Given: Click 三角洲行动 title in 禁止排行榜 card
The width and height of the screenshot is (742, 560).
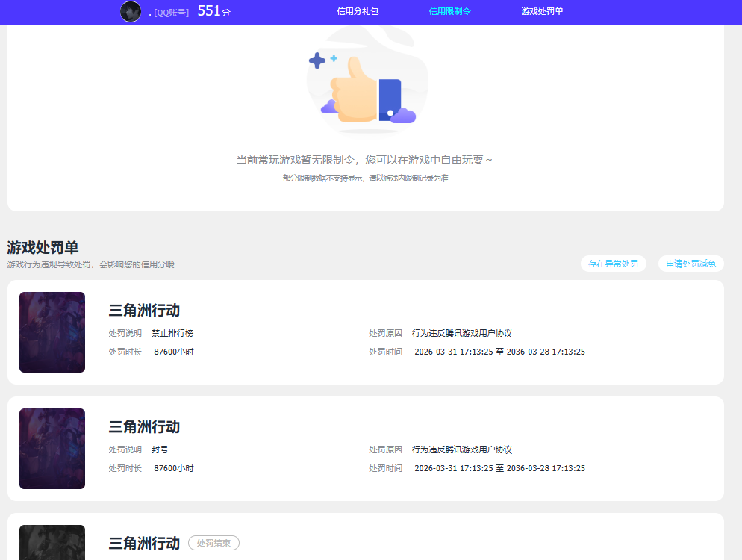Looking at the screenshot, I should (144, 311).
